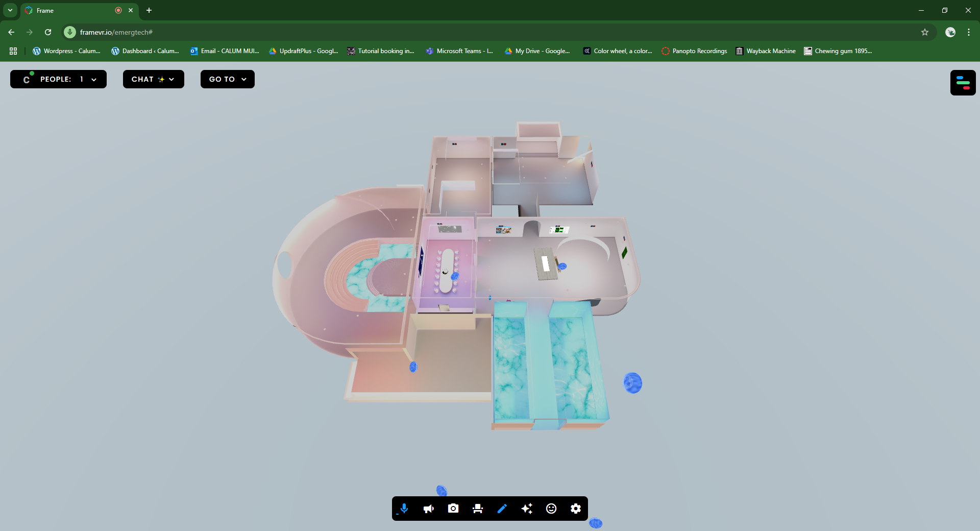Screen dimensions: 980x531
Task: Click the large blue sphere beside pool
Action: (x=632, y=383)
